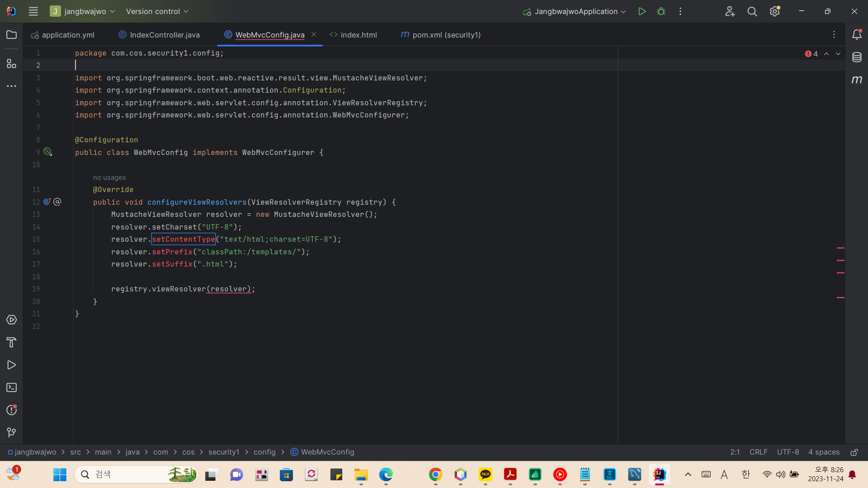Click last red error stripe marker
The width and height of the screenshot is (868, 488).
click(x=840, y=298)
